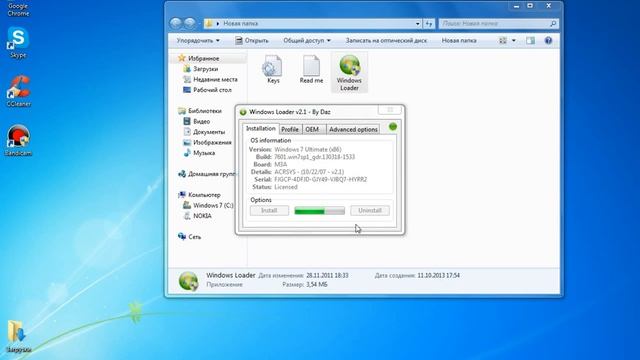Click the green progress bar in Options
Viewport: 640px width, 360px height.
(x=319, y=211)
